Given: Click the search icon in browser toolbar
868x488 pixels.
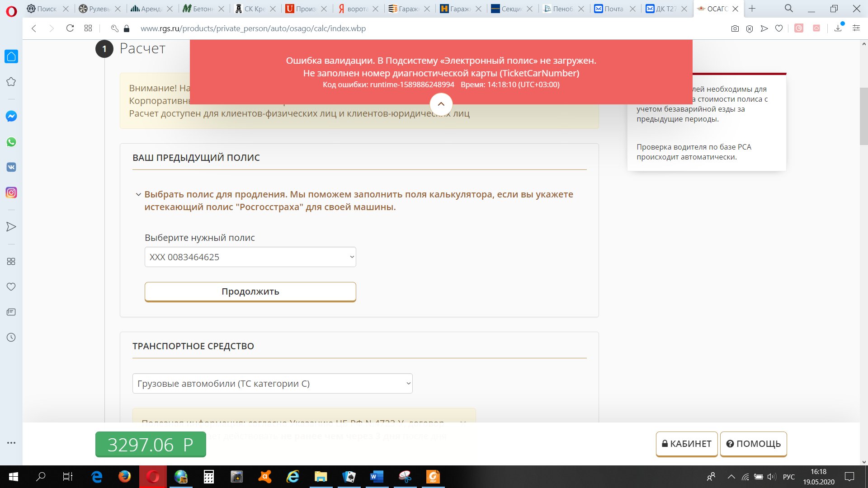Looking at the screenshot, I should (x=789, y=8).
